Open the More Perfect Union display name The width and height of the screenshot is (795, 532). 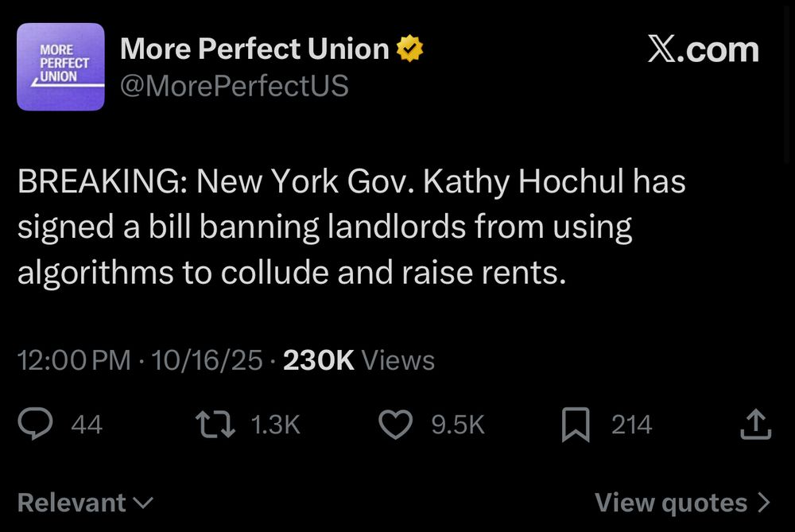coord(254,49)
